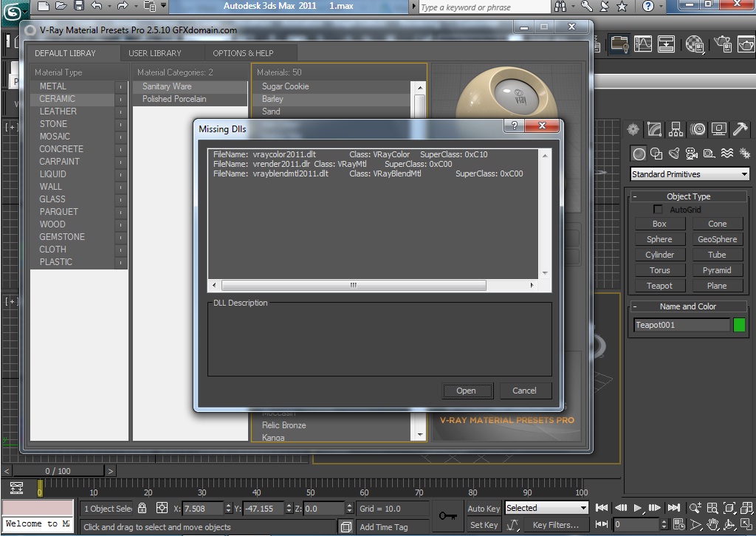Screen dimensions: 756x536
Task: Select the Shapes category icon
Action: pos(656,154)
